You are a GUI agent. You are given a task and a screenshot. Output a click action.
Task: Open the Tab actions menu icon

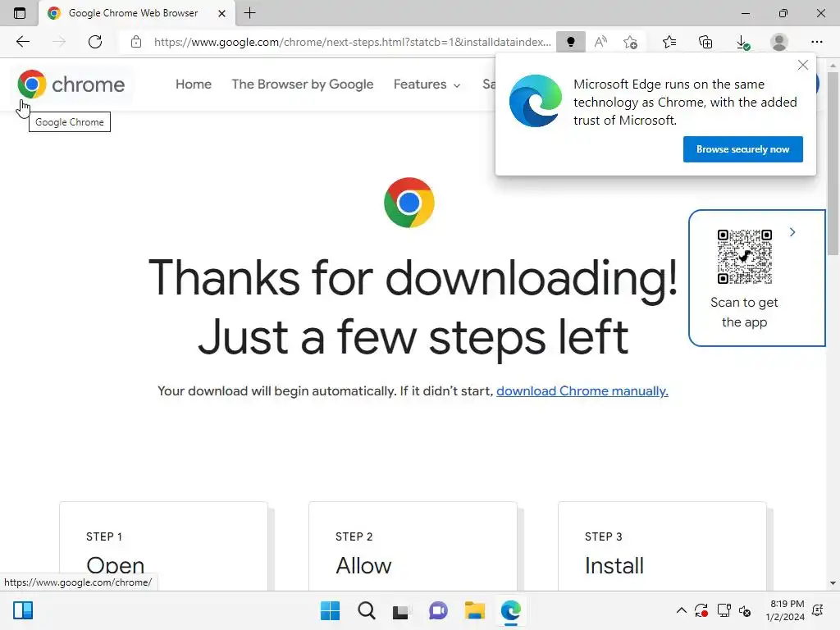[x=20, y=13]
